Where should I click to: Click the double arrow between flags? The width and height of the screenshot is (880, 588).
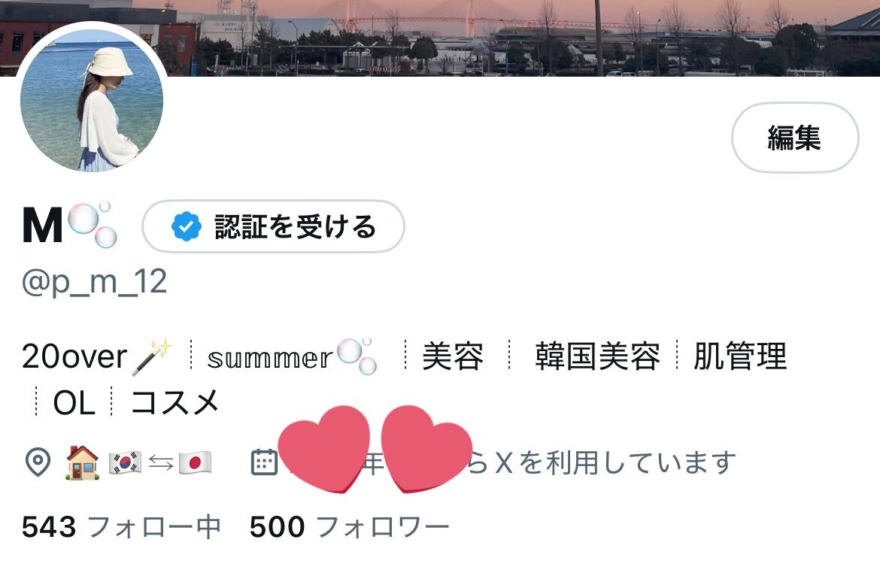160,463
